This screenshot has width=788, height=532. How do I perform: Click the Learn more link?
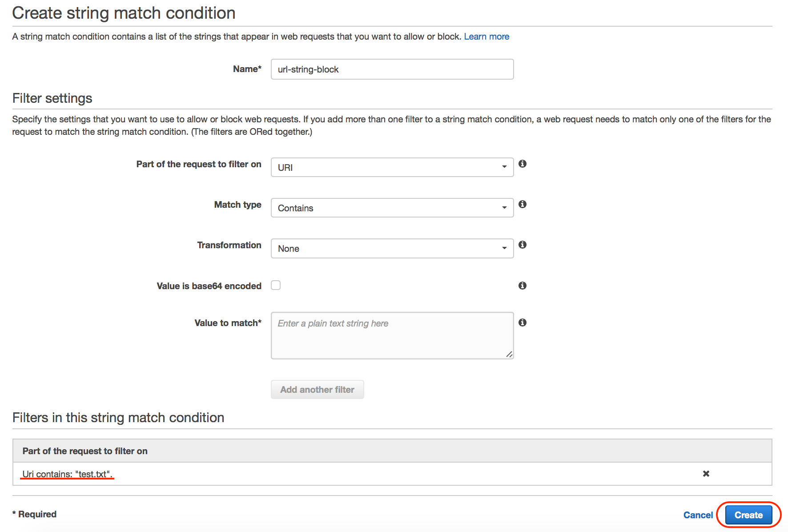coord(486,36)
